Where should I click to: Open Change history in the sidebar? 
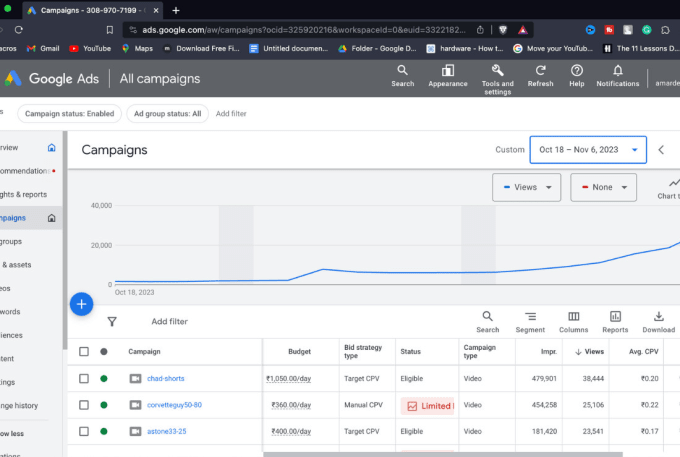[x=19, y=405]
